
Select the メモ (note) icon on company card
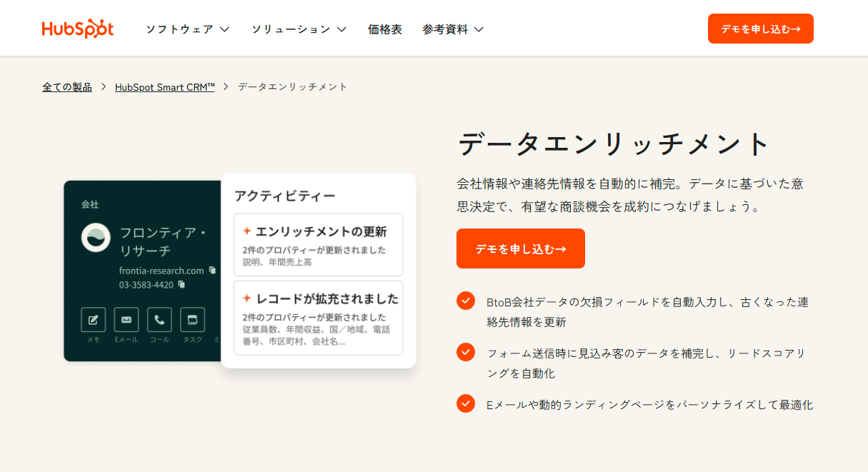coord(94,319)
